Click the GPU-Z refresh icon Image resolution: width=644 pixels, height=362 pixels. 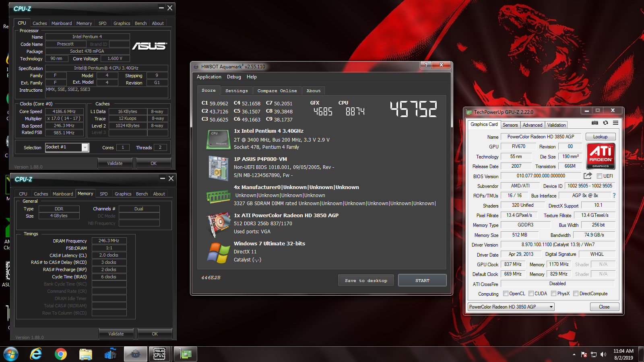(x=605, y=123)
